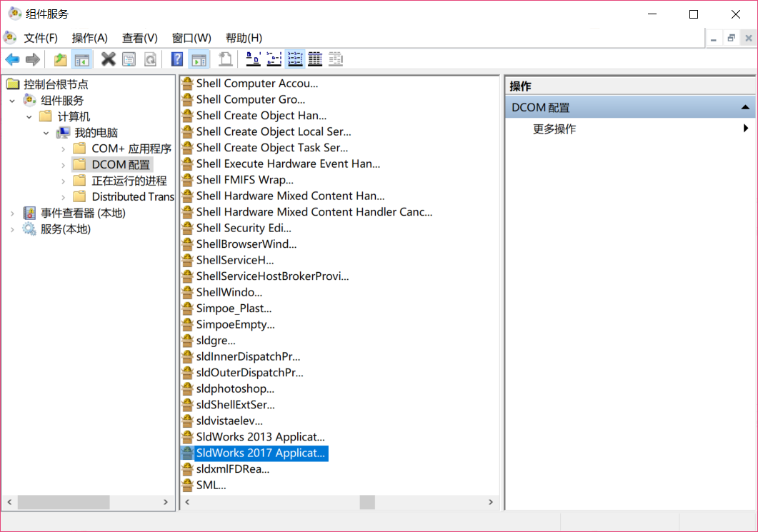Collapse the 我的电脑 tree node
758x532 pixels.
point(46,133)
